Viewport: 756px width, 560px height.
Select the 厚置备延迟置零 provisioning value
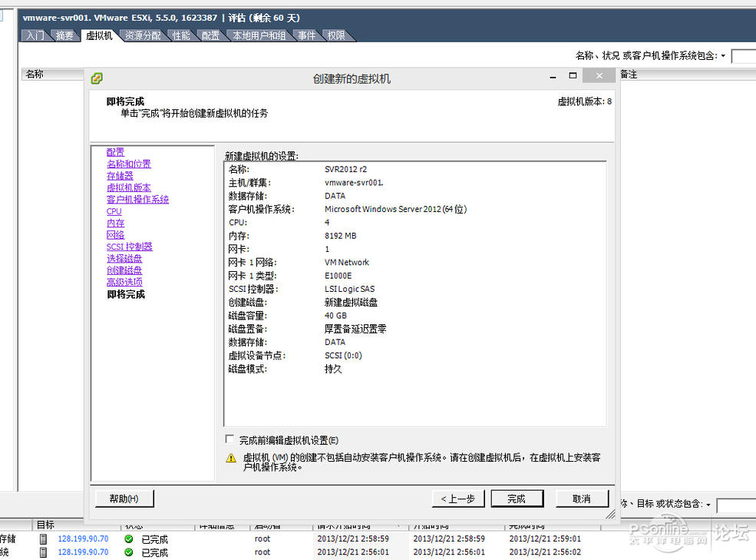[x=355, y=330]
